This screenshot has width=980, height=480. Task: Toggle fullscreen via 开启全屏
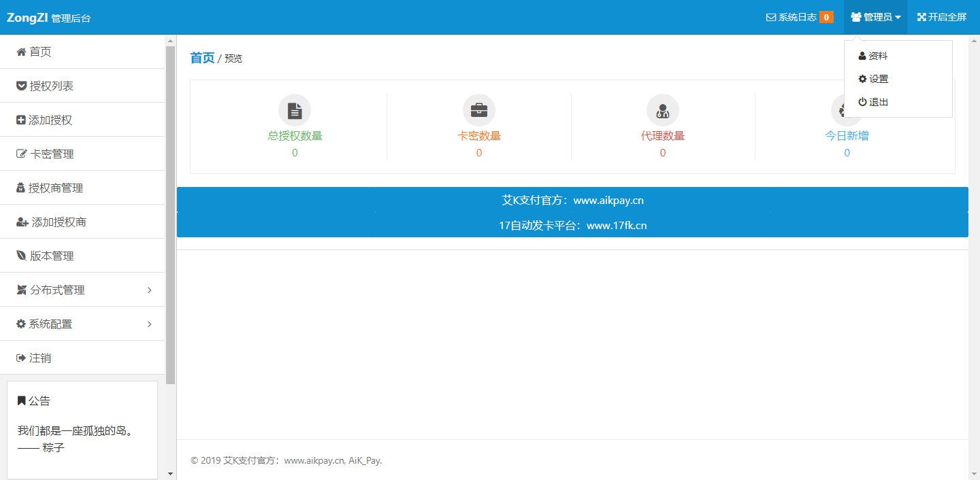[941, 17]
